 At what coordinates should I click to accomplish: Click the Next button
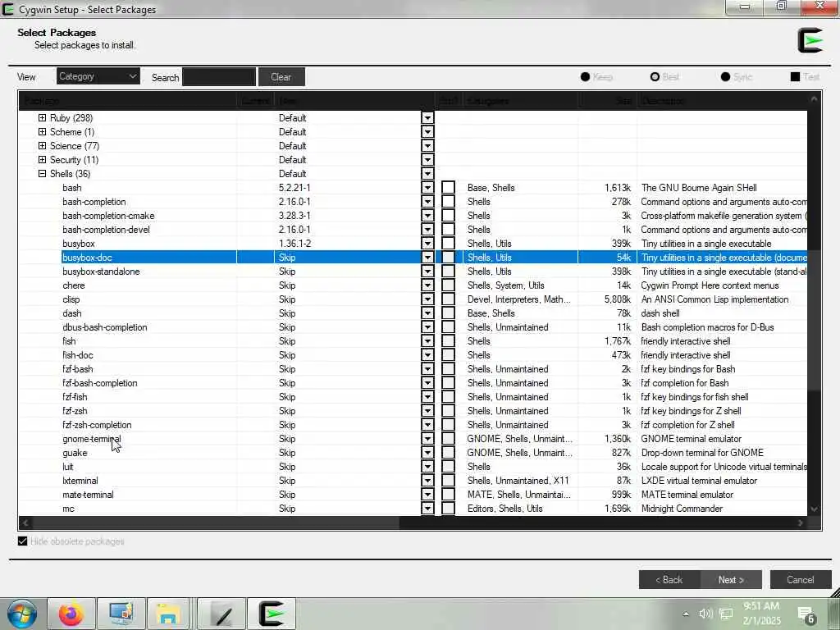click(731, 580)
